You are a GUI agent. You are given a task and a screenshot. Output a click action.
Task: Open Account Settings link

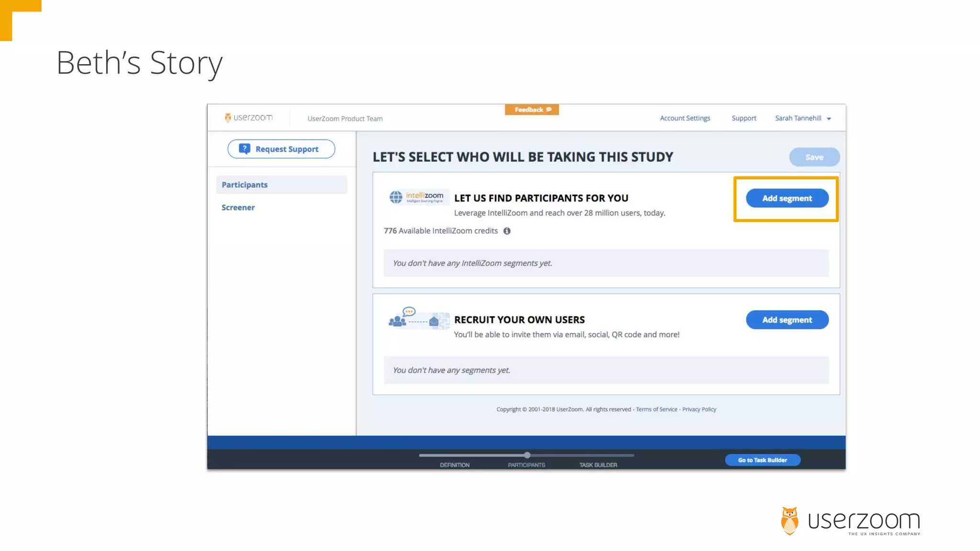coord(685,118)
